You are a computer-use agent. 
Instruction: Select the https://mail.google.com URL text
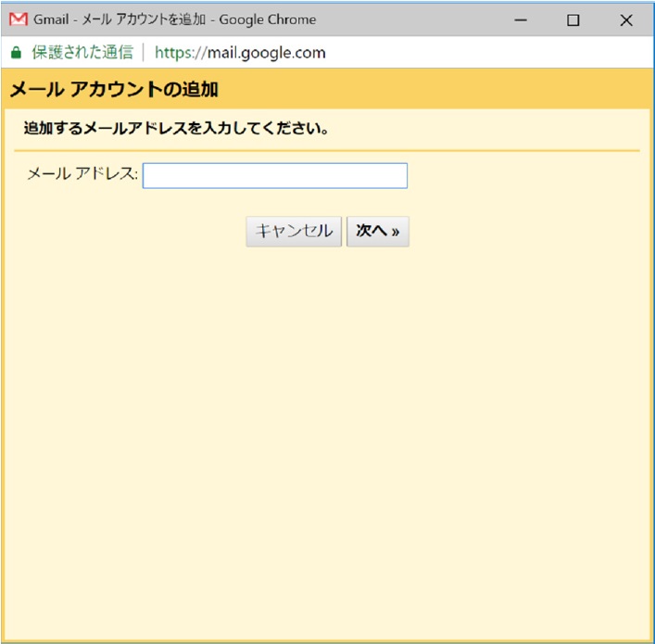(240, 53)
